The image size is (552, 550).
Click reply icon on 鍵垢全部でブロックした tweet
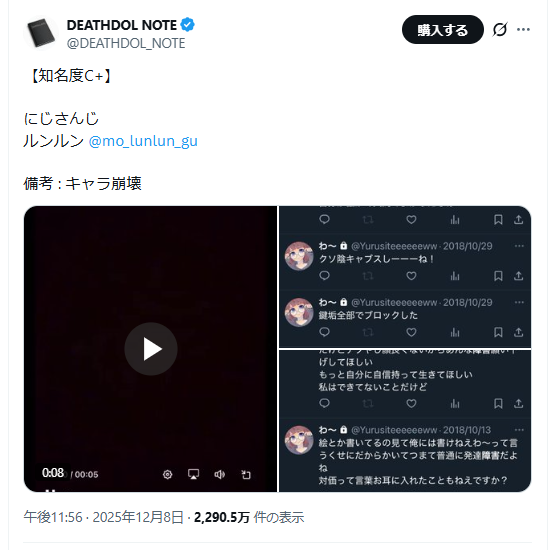click(324, 332)
